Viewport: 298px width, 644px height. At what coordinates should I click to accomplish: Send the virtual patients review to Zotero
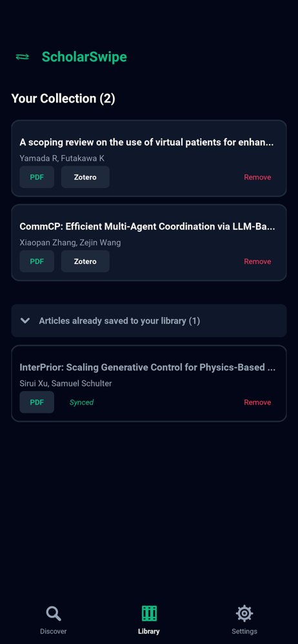click(x=85, y=177)
